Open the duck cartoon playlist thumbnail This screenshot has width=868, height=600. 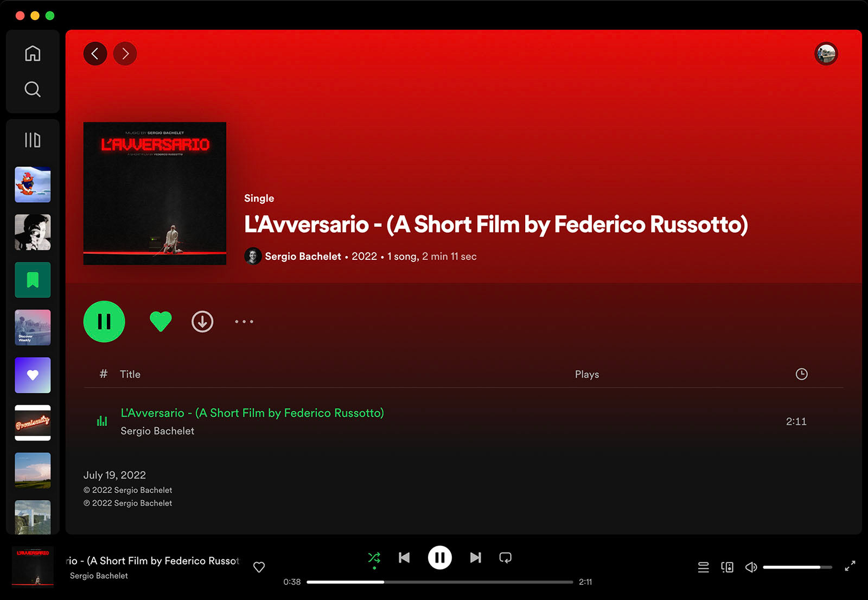(33, 184)
